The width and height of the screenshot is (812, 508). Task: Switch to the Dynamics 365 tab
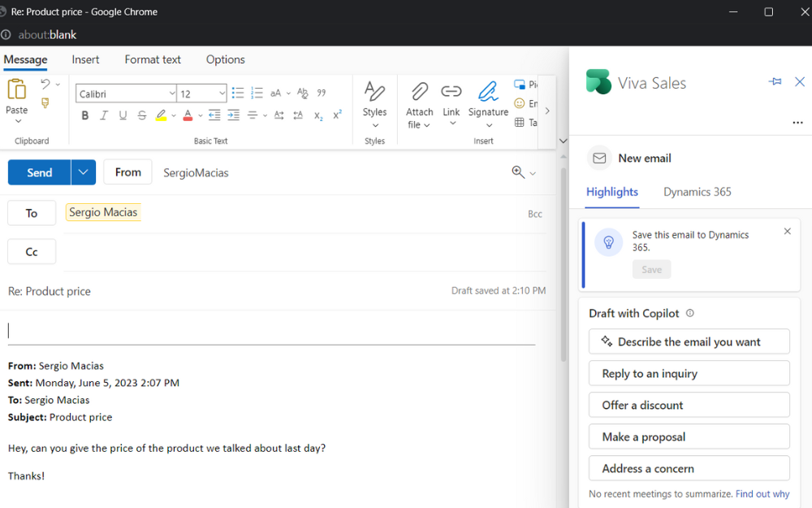point(697,192)
